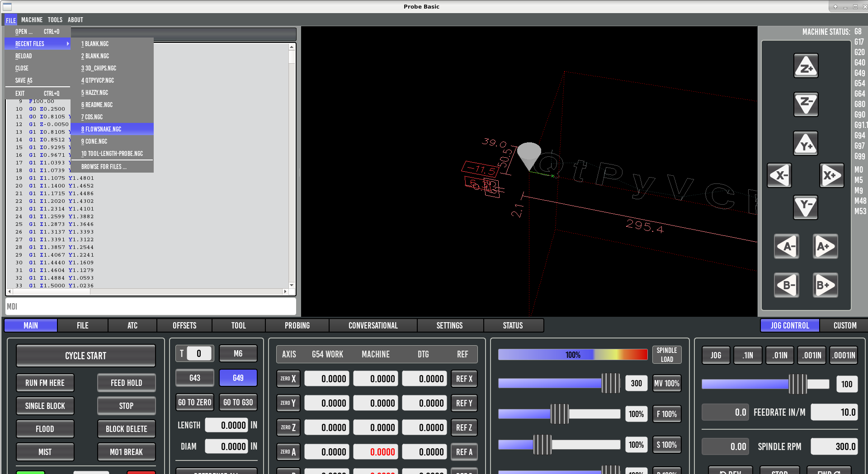The height and width of the screenshot is (474, 868).
Task: Toggle the MIST coolant button
Action: (45, 452)
